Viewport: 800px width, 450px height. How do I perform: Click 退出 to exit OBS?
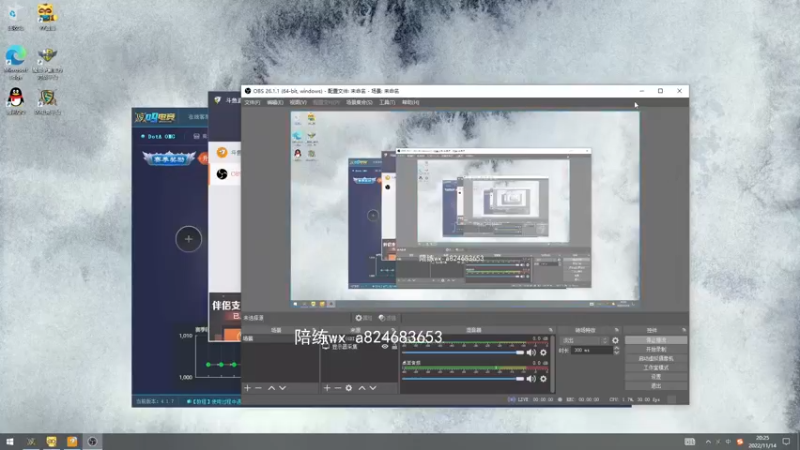tap(656, 386)
